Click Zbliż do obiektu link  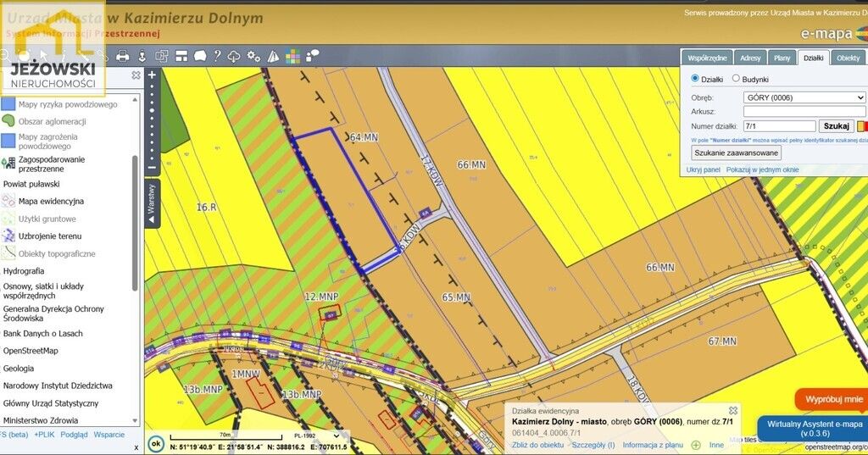click(x=537, y=445)
